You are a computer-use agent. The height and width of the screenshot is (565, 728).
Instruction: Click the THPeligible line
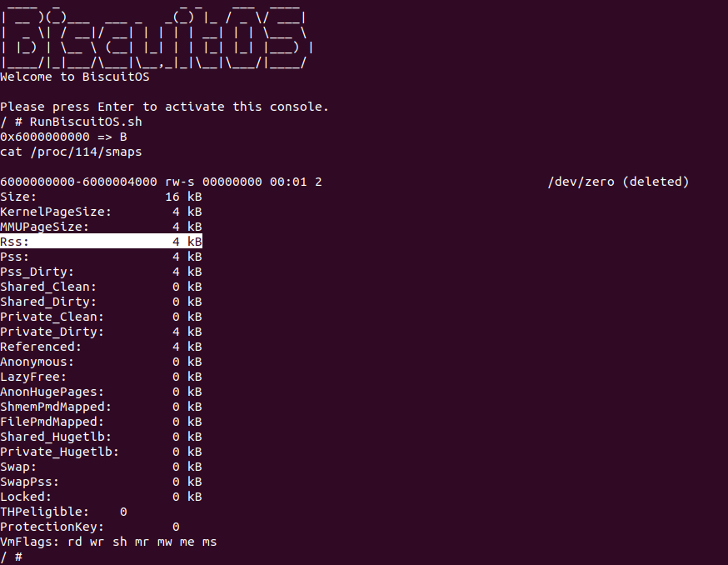63,512
